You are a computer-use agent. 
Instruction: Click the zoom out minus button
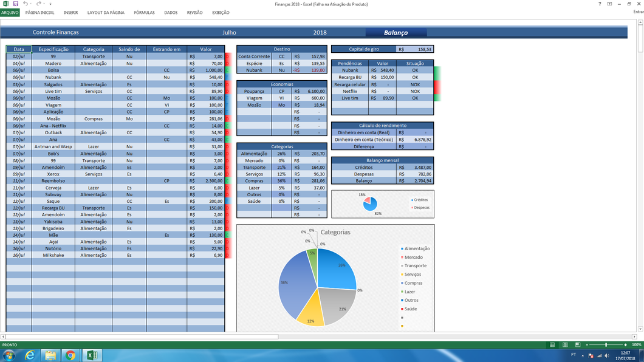586,344
